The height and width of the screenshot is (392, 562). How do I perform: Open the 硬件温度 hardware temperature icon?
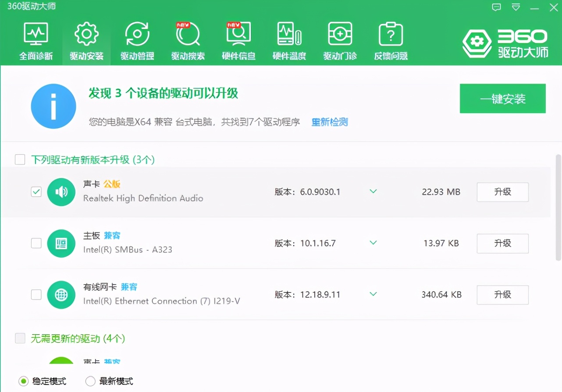[289, 34]
